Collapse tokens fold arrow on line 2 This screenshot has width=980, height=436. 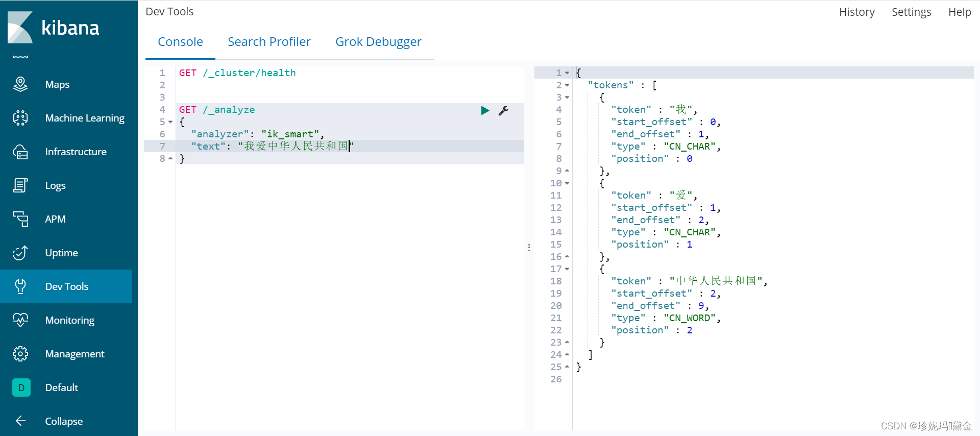pos(567,85)
